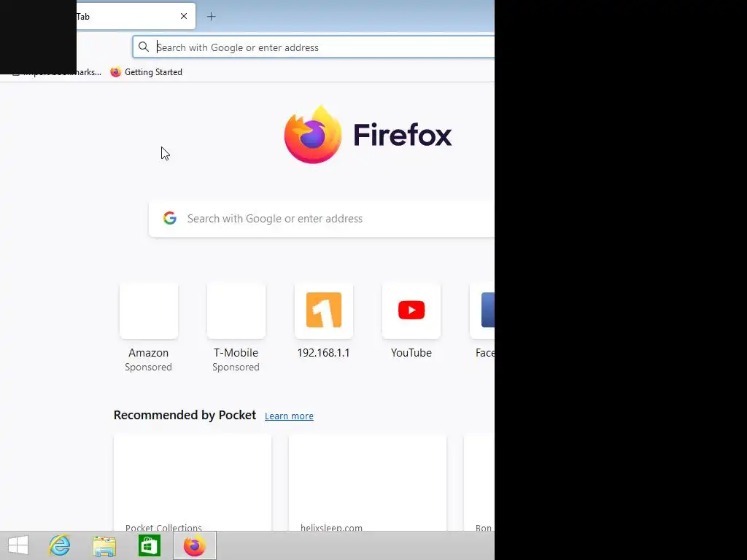This screenshot has height=560, width=747.
Task: Open File Explorer from the taskbar
Action: pos(104,545)
